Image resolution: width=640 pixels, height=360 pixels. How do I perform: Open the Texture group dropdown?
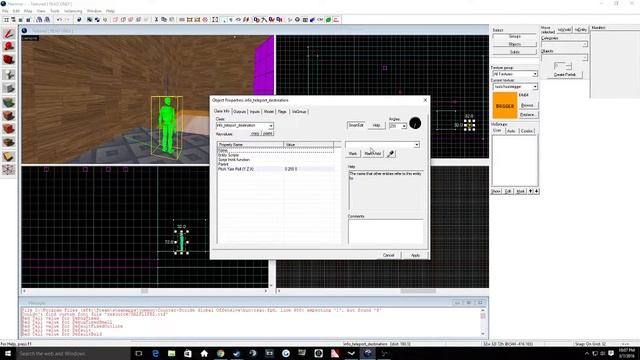tap(535, 74)
